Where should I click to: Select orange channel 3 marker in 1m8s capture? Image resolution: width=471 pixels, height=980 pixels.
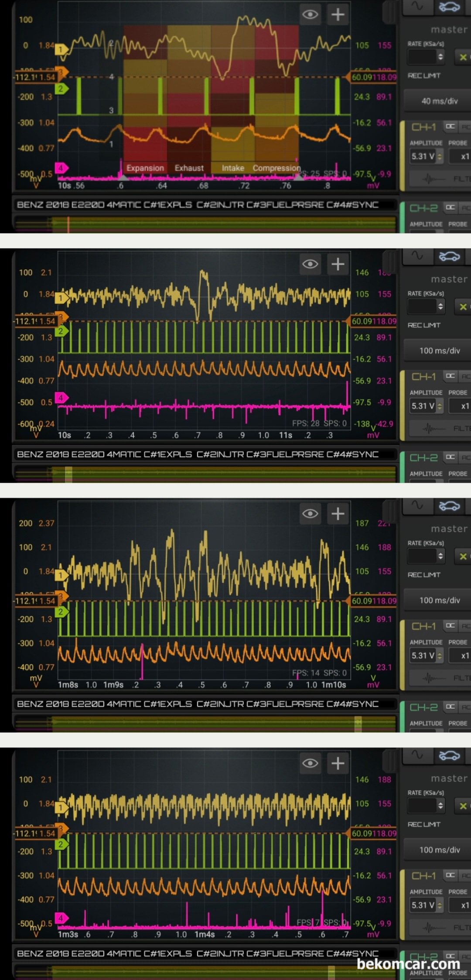pos(61,596)
